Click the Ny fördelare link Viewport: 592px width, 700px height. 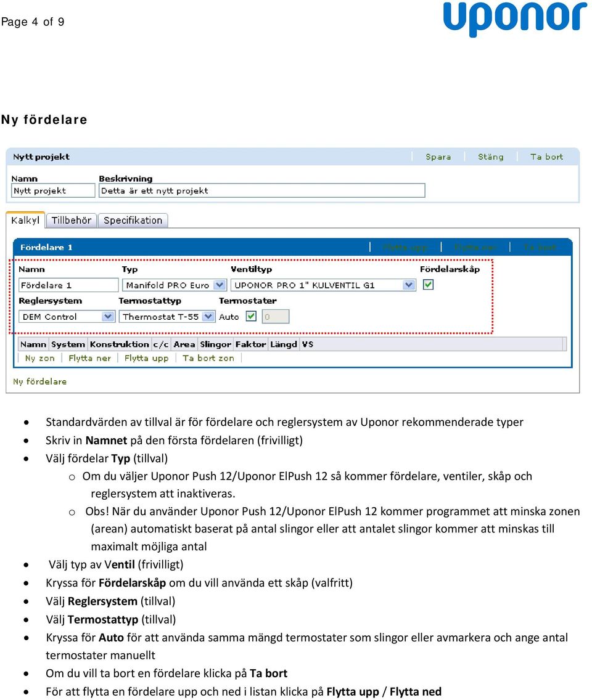39,381
